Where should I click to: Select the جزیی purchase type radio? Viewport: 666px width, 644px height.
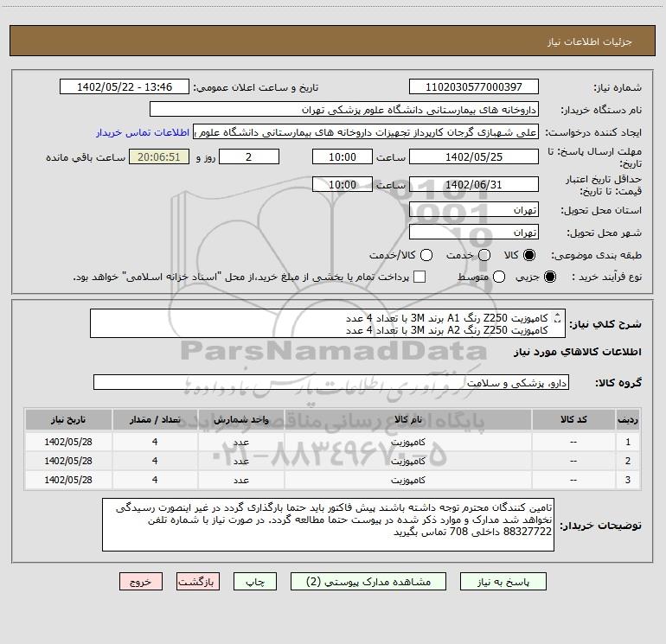point(549,277)
